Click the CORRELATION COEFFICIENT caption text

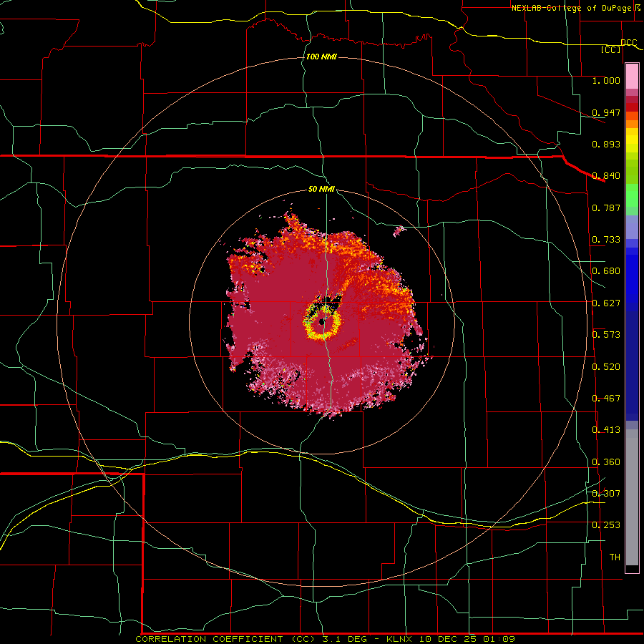pos(209,639)
